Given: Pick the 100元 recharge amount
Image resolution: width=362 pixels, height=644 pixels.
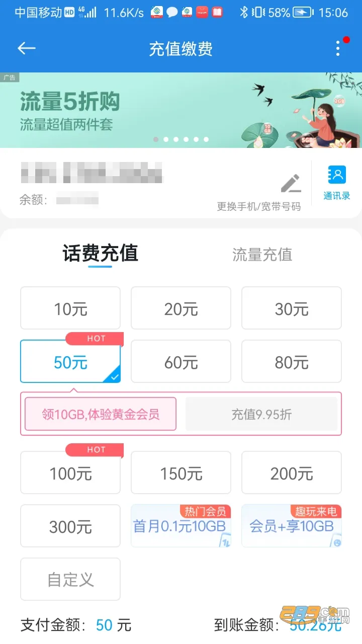Looking at the screenshot, I should (70, 473).
